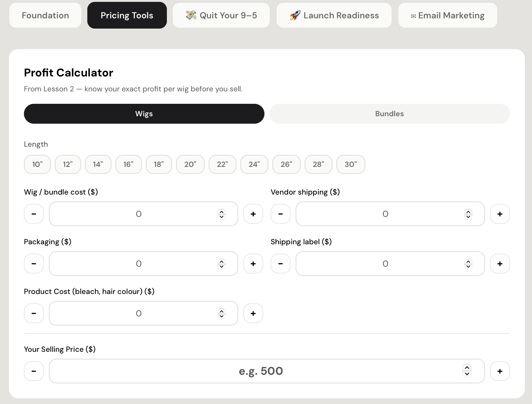Select the Wigs calculator mode
Viewport: 532px width, 404px height.
(x=144, y=114)
